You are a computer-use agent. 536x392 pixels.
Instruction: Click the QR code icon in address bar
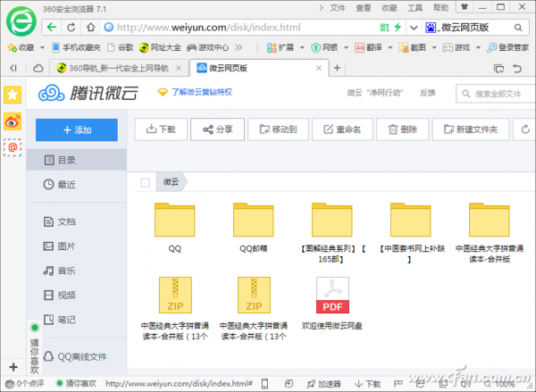(x=384, y=28)
